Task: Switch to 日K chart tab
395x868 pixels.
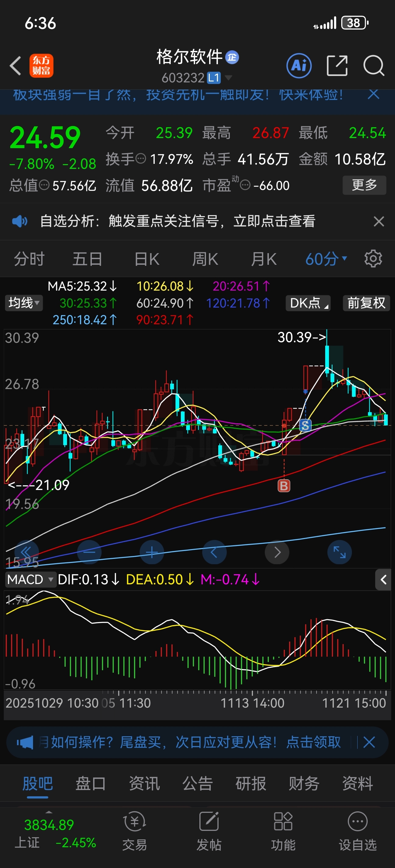Action: pyautogui.click(x=147, y=259)
